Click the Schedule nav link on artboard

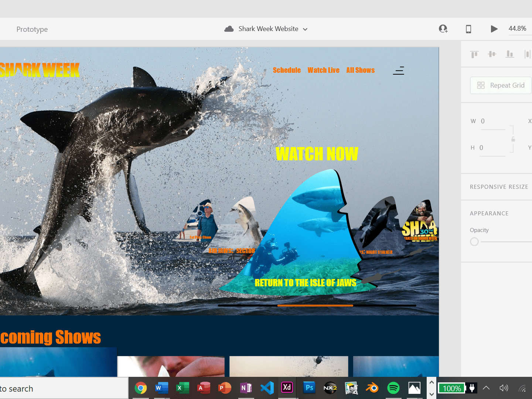[x=287, y=70]
